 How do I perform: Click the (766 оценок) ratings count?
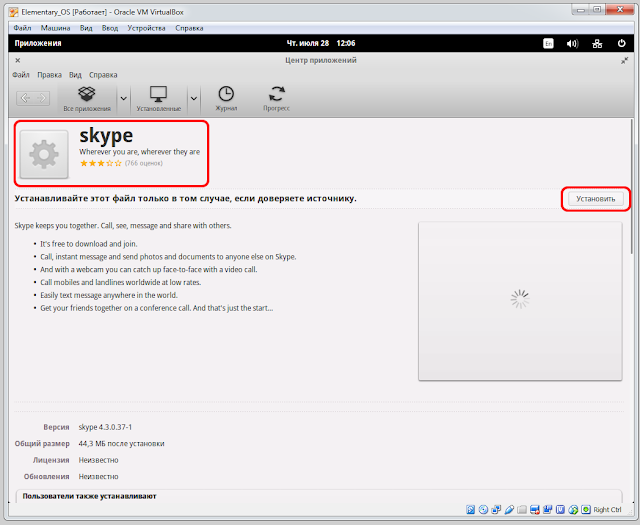[144, 163]
